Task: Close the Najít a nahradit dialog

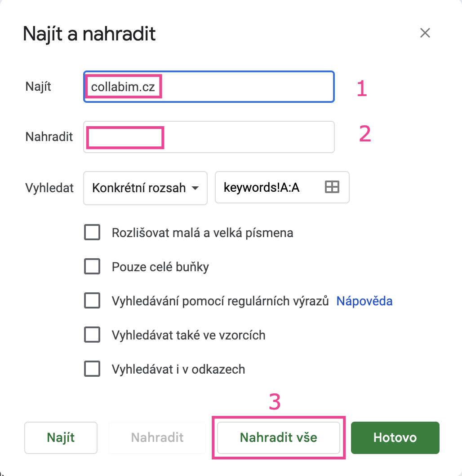Action: (x=425, y=33)
